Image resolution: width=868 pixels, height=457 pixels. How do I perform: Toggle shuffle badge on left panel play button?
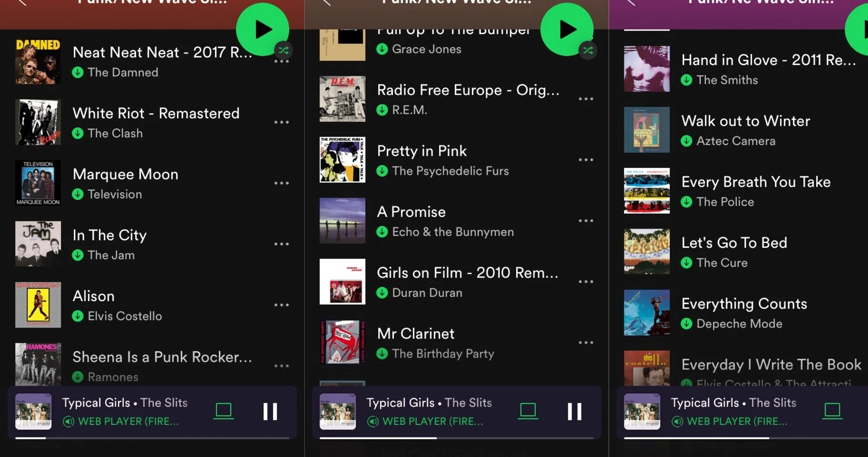[x=283, y=50]
